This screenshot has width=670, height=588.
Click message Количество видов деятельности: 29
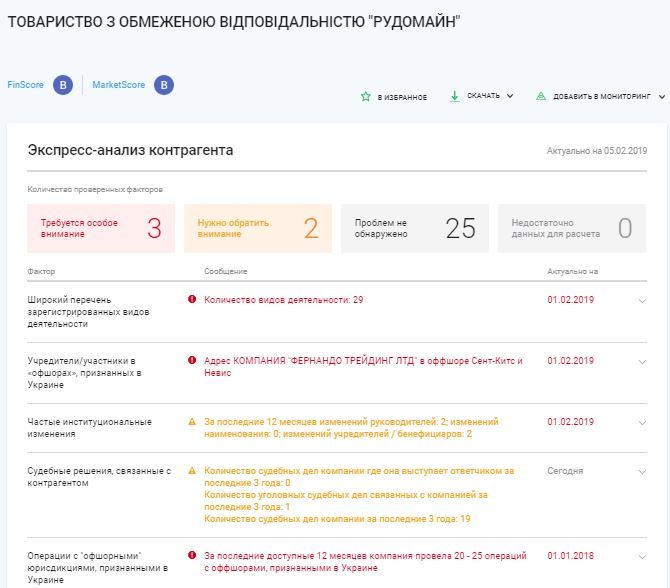pos(284,300)
